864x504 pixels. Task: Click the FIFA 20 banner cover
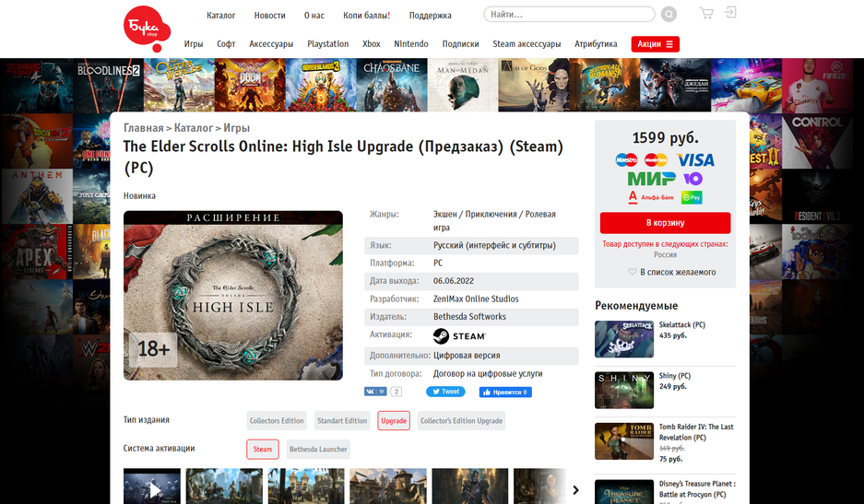pos(817,85)
